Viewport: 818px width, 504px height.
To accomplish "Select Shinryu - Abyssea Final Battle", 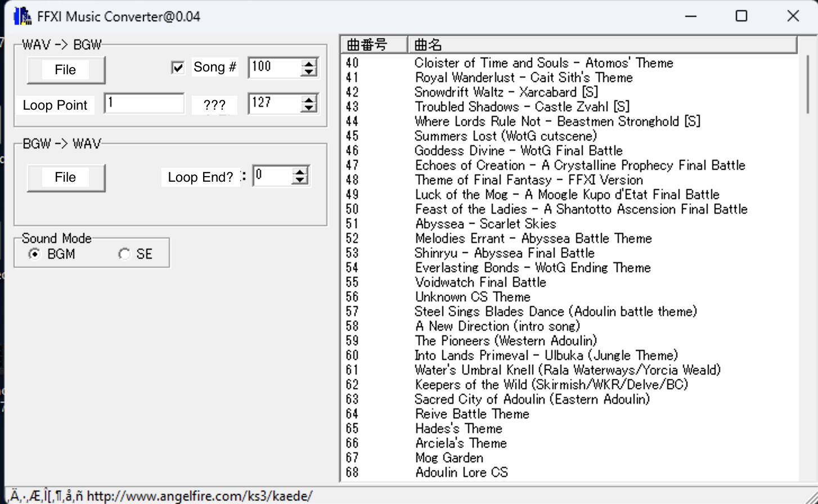I will tap(570, 253).
